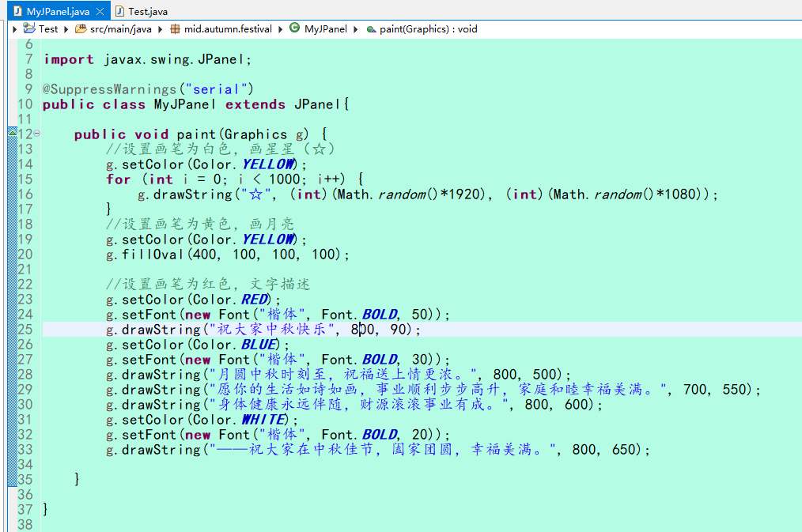The width and height of the screenshot is (802, 532).
Task: Select MyJPanel class breadcrumb
Action: pyautogui.click(x=326, y=29)
